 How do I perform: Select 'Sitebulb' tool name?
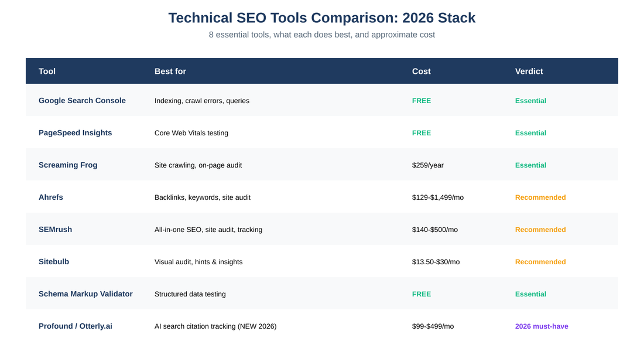coord(54,262)
